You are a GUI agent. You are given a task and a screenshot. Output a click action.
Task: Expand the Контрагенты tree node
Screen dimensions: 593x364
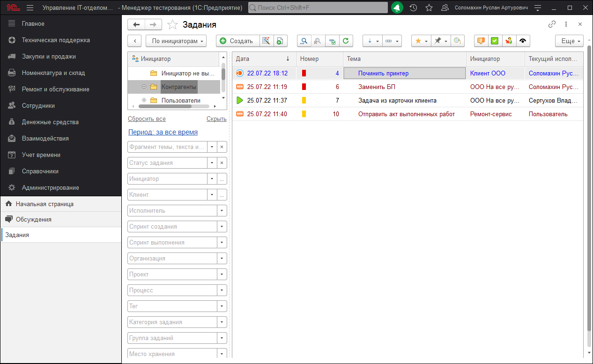144,87
